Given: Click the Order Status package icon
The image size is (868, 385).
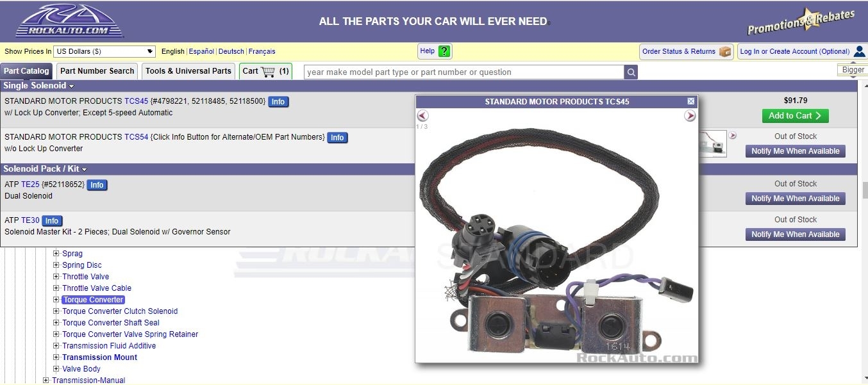Looking at the screenshot, I should point(725,52).
